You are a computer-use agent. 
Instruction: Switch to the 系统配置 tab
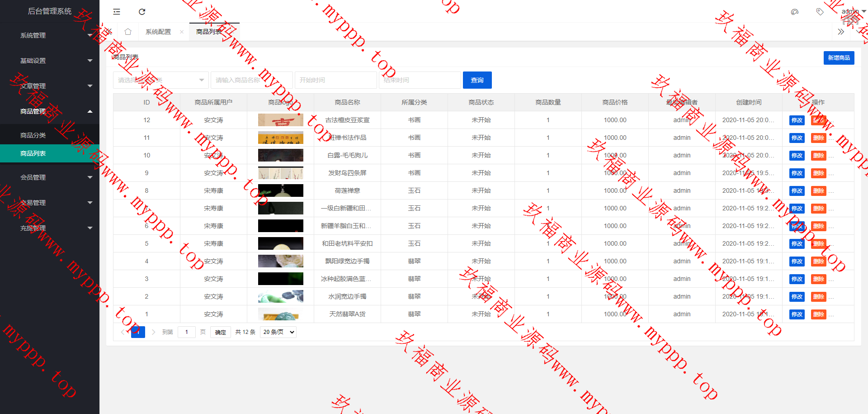[x=158, y=32]
